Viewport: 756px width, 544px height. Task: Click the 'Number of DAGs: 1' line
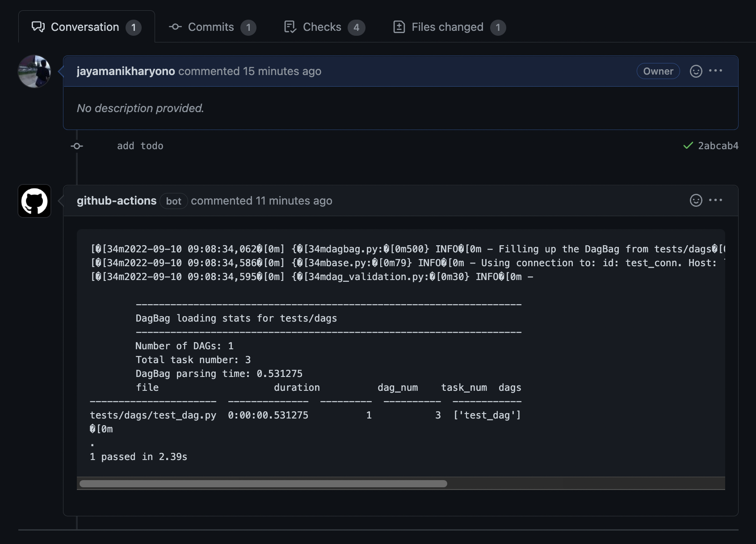pyautogui.click(x=185, y=346)
